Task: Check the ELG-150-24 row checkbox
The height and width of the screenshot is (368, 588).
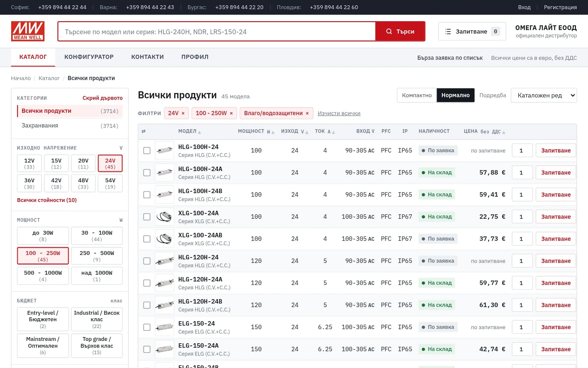Action: (147, 327)
